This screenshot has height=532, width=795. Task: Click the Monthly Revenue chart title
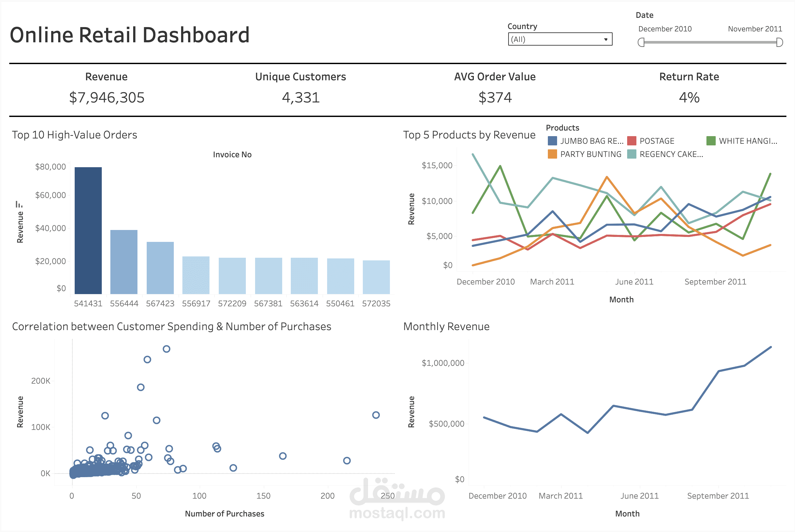pos(446,326)
